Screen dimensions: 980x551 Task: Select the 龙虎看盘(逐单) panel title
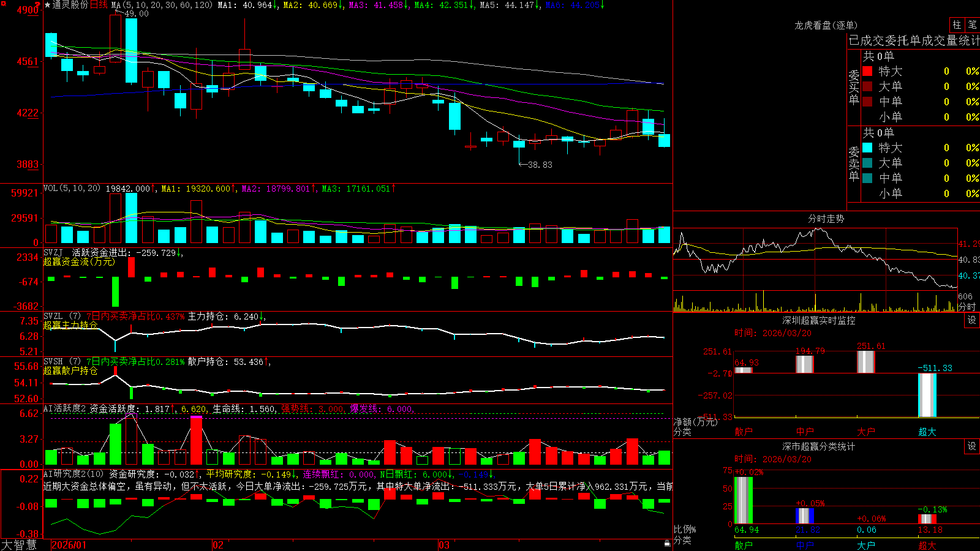pos(826,25)
